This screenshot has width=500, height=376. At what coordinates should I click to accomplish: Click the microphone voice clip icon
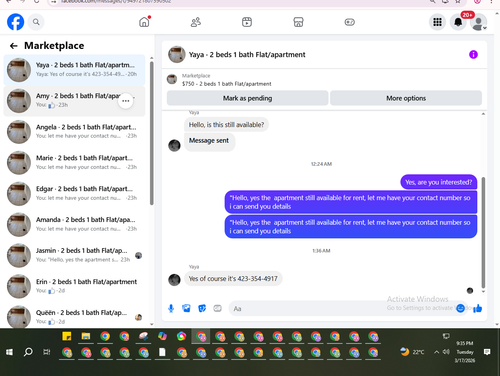[x=171, y=308]
